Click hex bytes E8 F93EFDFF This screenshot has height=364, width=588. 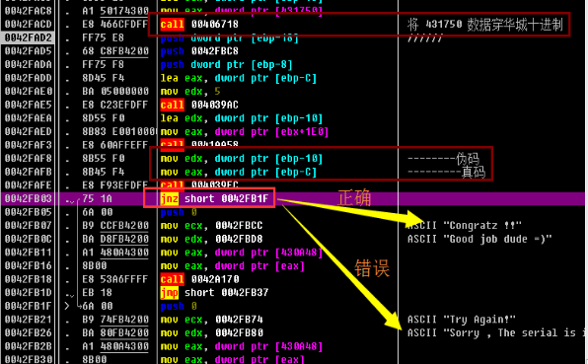114,185
